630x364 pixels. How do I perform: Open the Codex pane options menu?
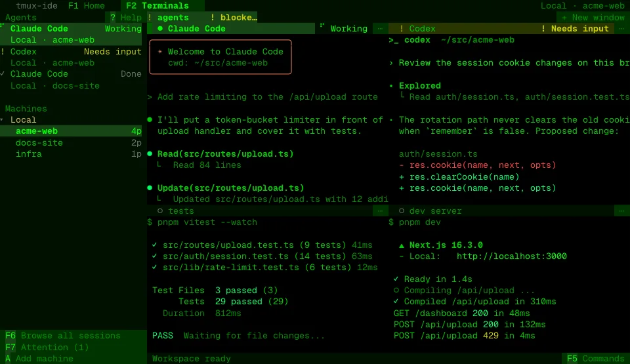pos(621,28)
